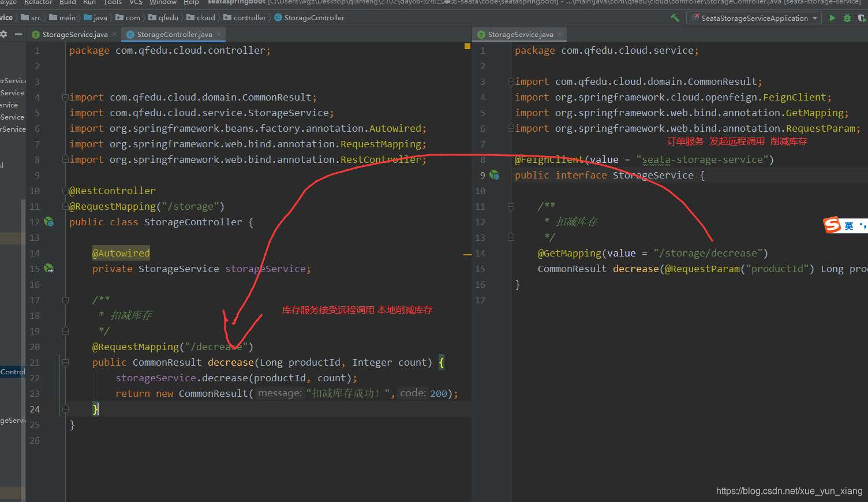The height and width of the screenshot is (502, 868).
Task: Click the java breadcrumb folder
Action: (x=95, y=18)
